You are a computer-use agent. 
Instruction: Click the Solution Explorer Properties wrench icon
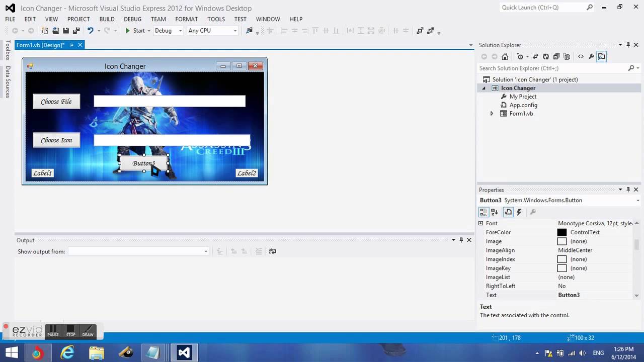coord(591,57)
